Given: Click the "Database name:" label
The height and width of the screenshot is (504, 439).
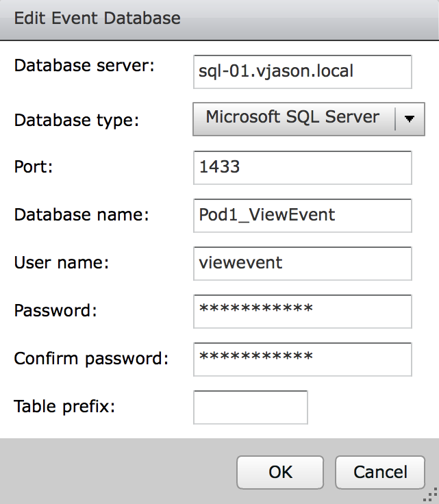Looking at the screenshot, I should click(x=81, y=215).
